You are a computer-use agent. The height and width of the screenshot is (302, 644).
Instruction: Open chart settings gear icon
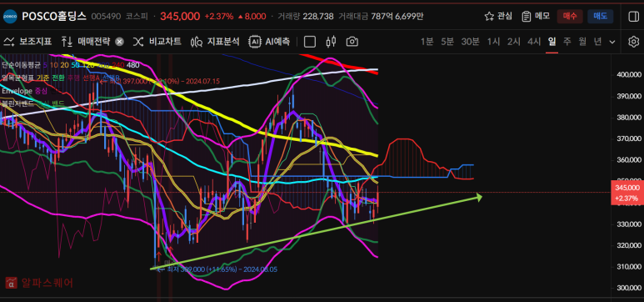point(634,42)
